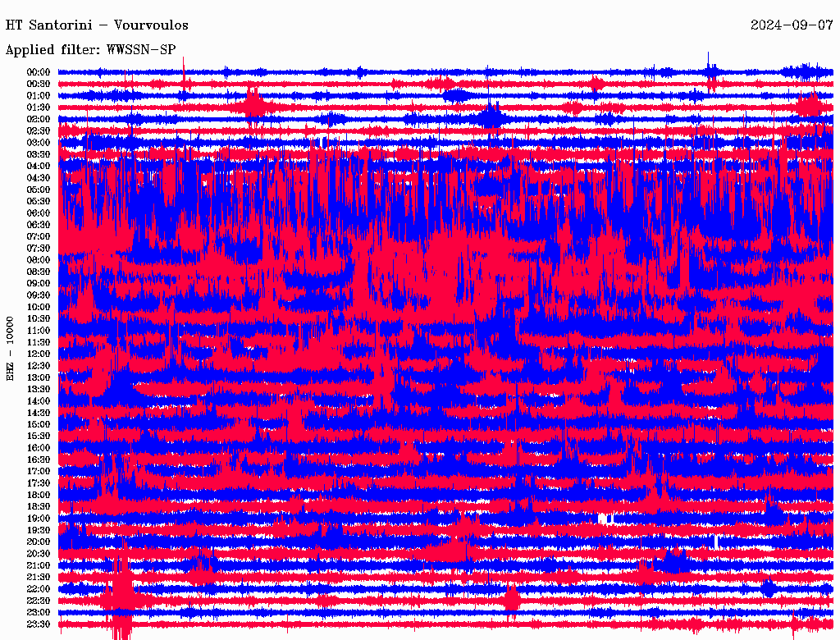Viewport: 840px width, 640px height.
Task: Select the 10:00 time label
Action: pyautogui.click(x=39, y=307)
